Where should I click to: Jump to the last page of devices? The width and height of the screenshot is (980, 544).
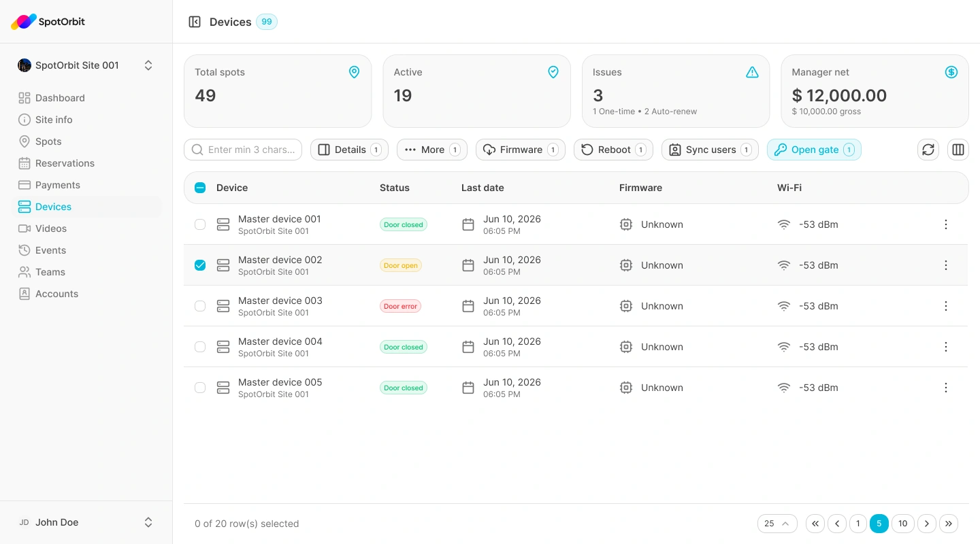point(949,524)
